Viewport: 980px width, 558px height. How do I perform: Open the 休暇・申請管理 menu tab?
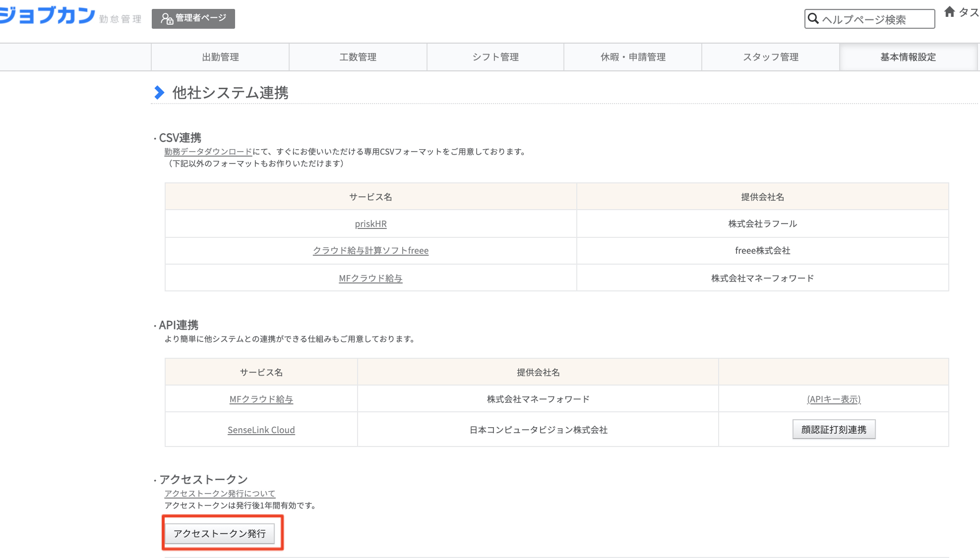pos(633,57)
